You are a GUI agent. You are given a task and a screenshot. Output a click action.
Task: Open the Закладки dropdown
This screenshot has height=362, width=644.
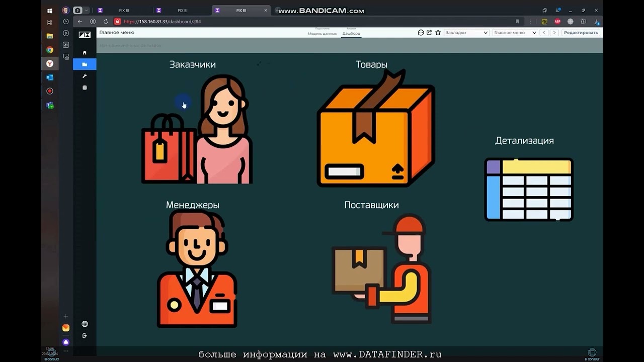click(x=466, y=32)
